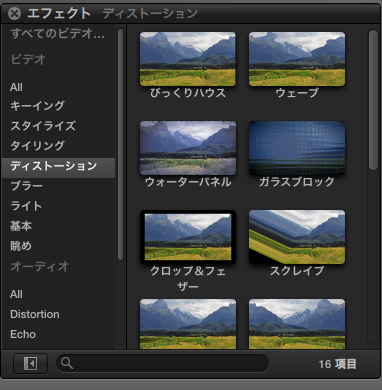Select the スクレイプ effect thumbnail
382x390 pixels.
[297, 237]
